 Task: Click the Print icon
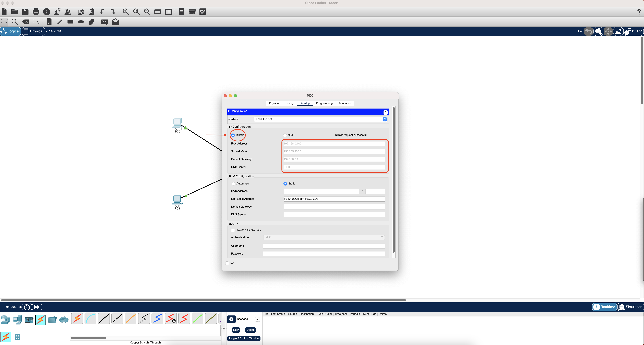[x=36, y=12]
